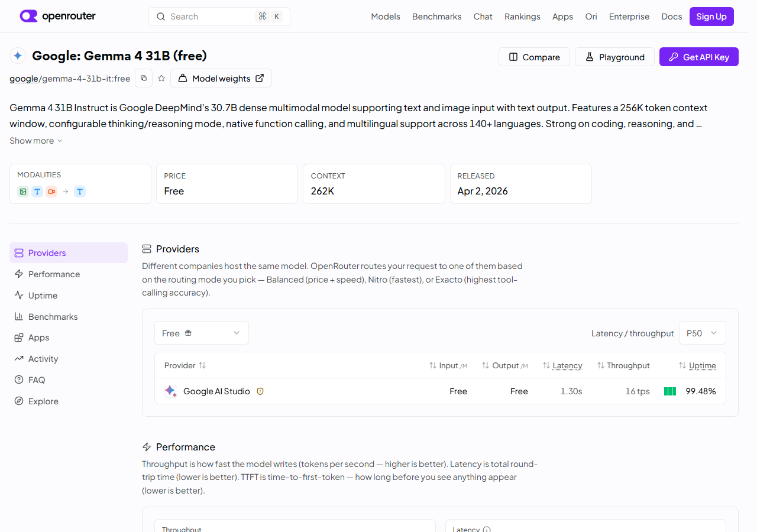757x532 pixels.
Task: Open the OpenRouter logo home link
Action: pyautogui.click(x=57, y=17)
